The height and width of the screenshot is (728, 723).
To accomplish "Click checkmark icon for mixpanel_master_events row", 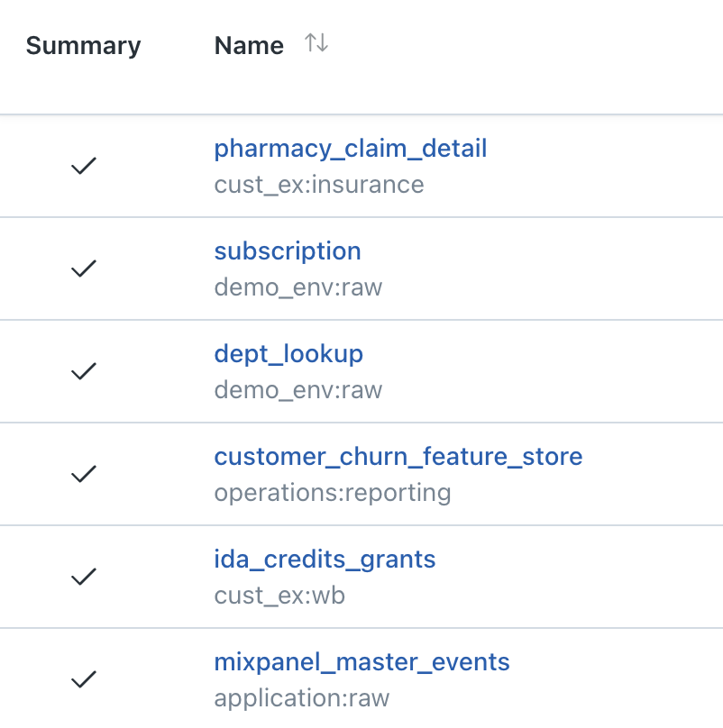I will (x=84, y=679).
